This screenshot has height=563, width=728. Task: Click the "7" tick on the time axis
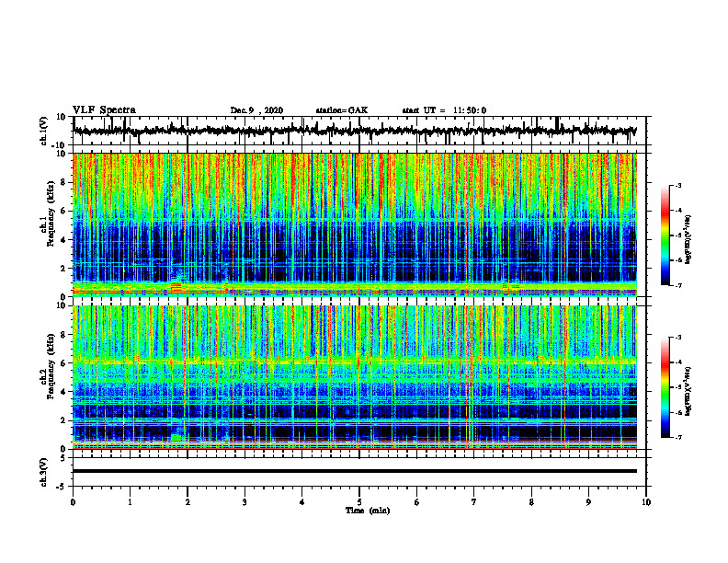tap(474, 502)
